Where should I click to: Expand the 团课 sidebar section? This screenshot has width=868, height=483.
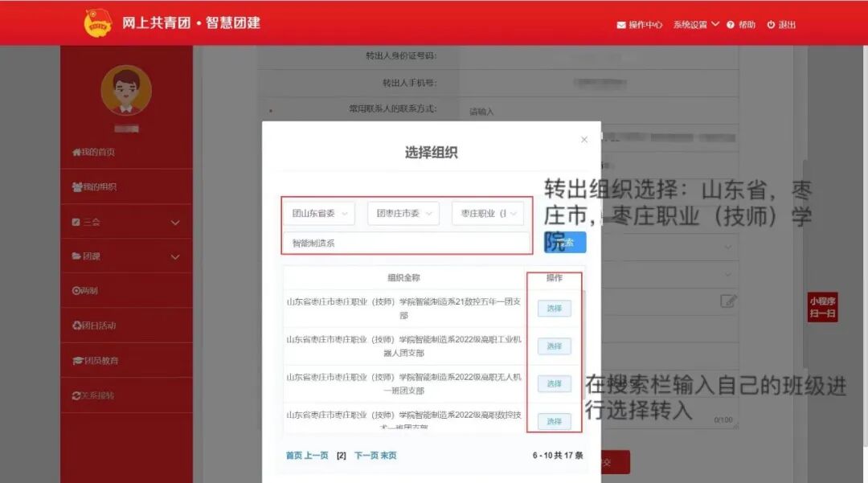coord(126,256)
